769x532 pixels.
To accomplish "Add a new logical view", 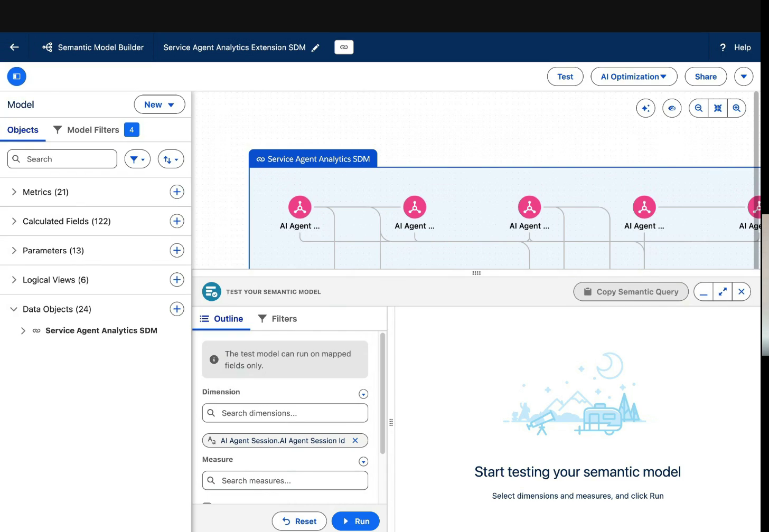I will tap(177, 280).
